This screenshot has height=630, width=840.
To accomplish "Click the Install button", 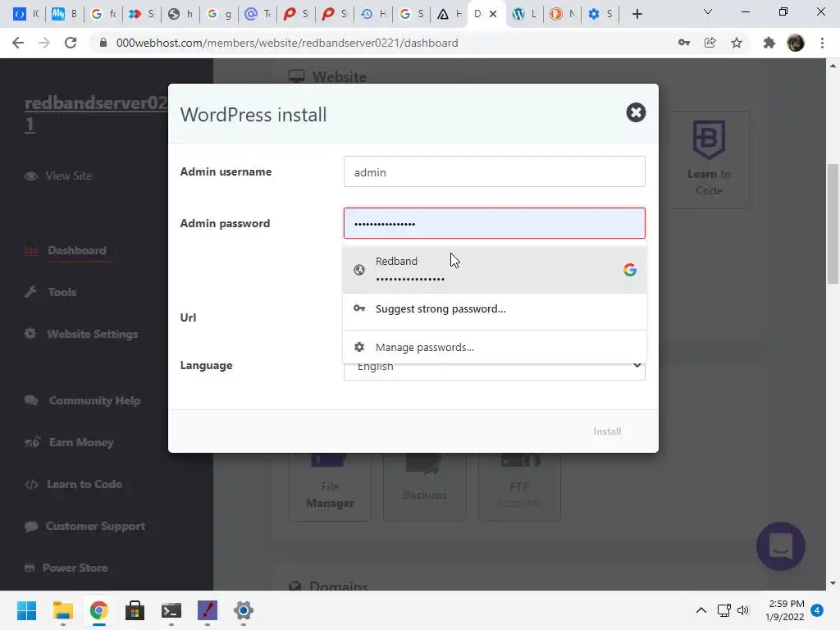I will [x=607, y=431].
